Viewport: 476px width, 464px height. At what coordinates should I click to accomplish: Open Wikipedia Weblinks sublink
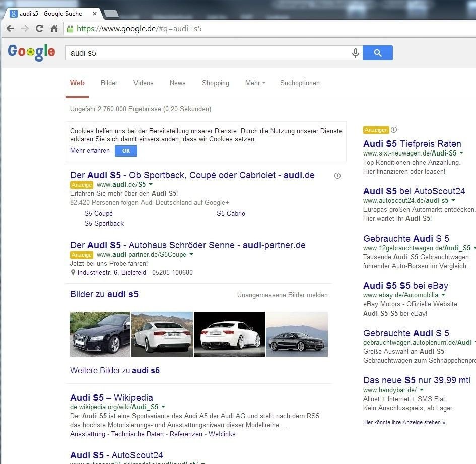222,434
